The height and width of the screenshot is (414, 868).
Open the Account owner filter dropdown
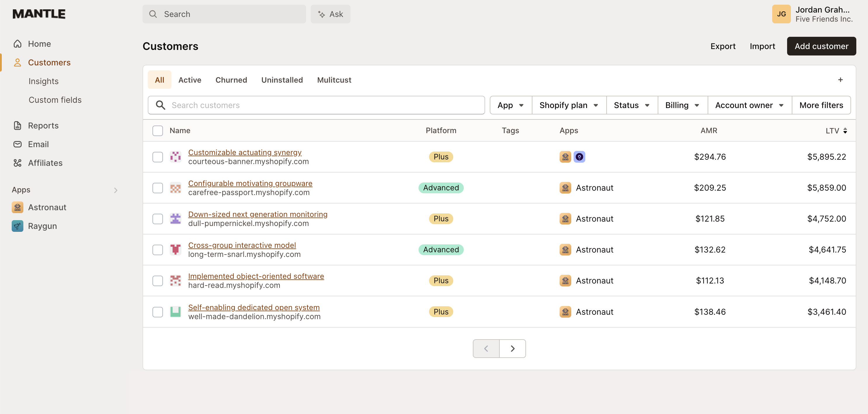[749, 105]
